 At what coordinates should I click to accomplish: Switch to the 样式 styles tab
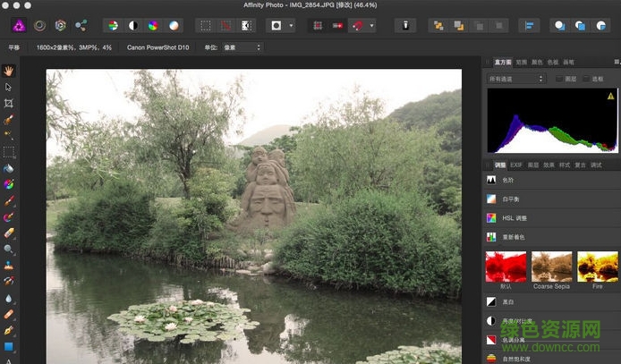(x=565, y=165)
